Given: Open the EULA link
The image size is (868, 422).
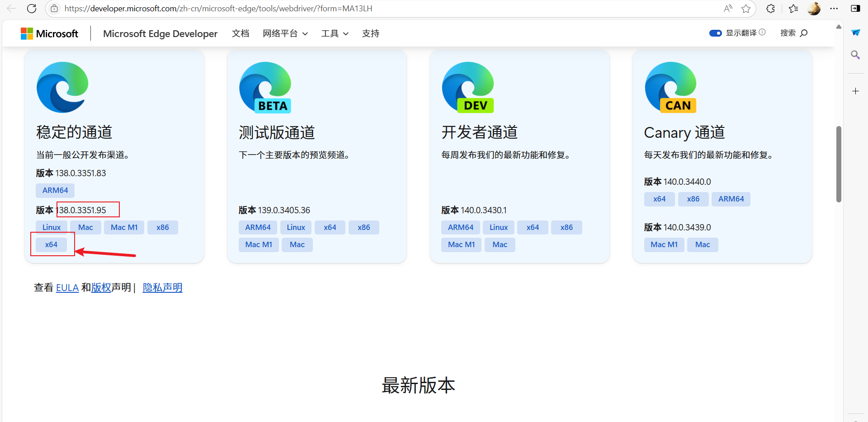Looking at the screenshot, I should [67, 288].
